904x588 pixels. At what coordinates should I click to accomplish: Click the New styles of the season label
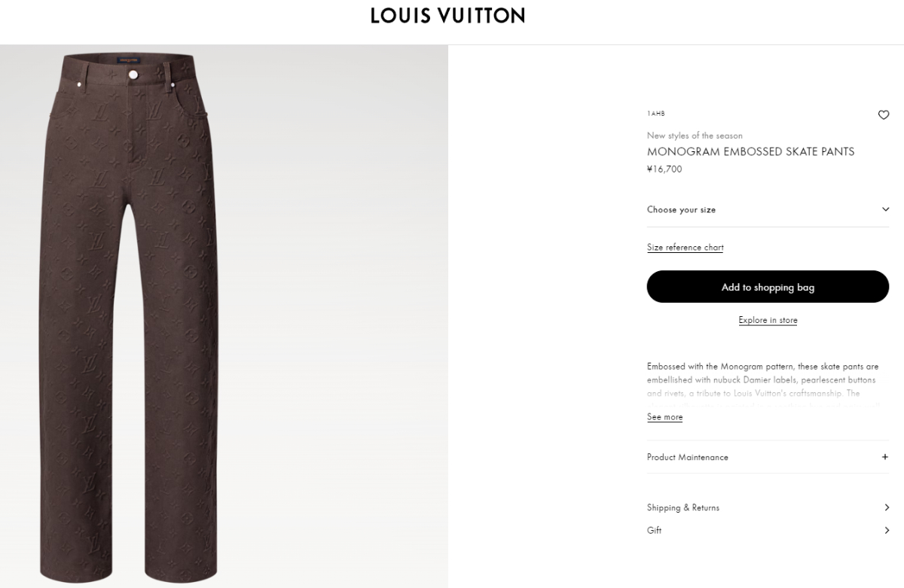[695, 136]
